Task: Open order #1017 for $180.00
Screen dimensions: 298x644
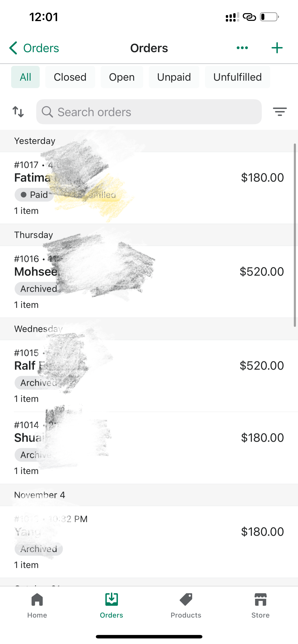Action: click(175, 188)
